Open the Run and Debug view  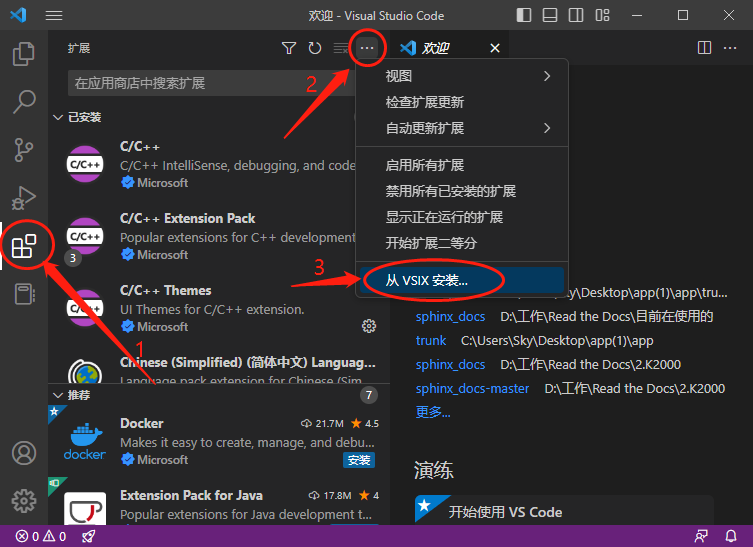(x=24, y=197)
